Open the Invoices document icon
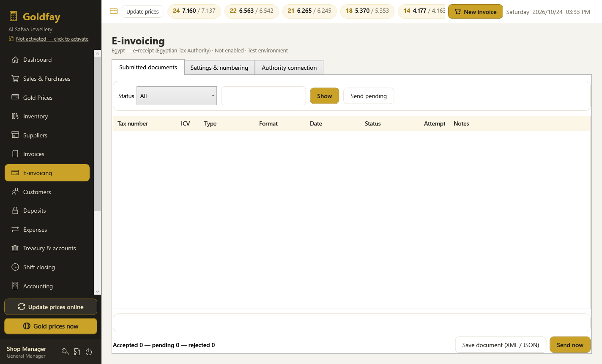 [x=15, y=154]
